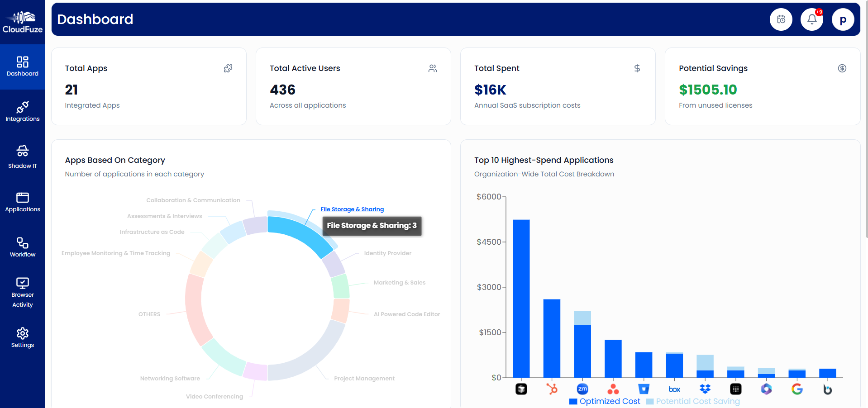Open the Applications page
Viewport: 868px width, 408px height.
pyautogui.click(x=22, y=202)
